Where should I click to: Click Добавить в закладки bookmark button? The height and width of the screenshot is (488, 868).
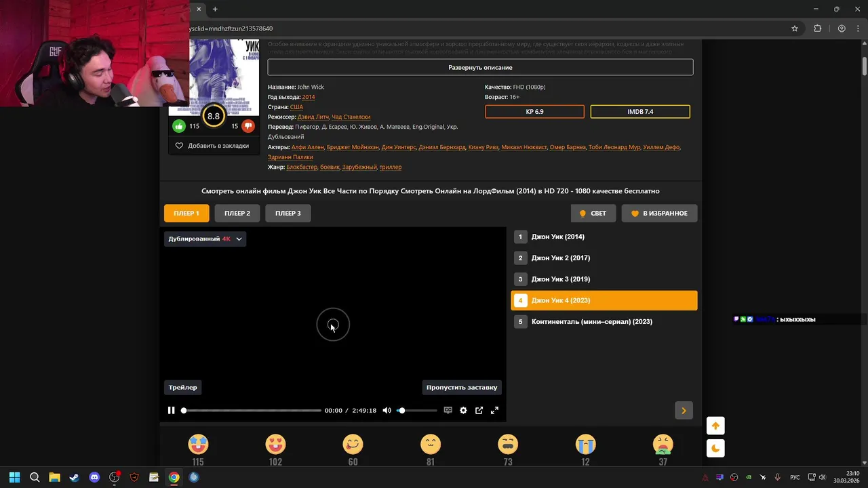pos(213,146)
